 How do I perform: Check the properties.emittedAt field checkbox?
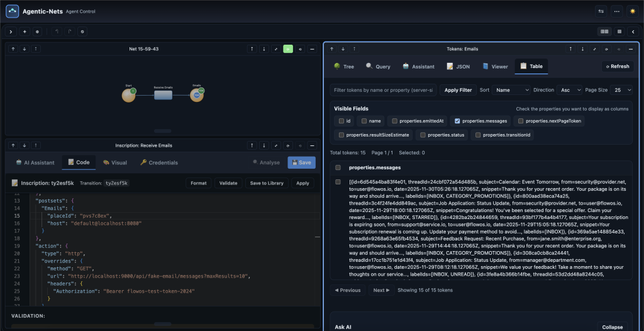394,121
